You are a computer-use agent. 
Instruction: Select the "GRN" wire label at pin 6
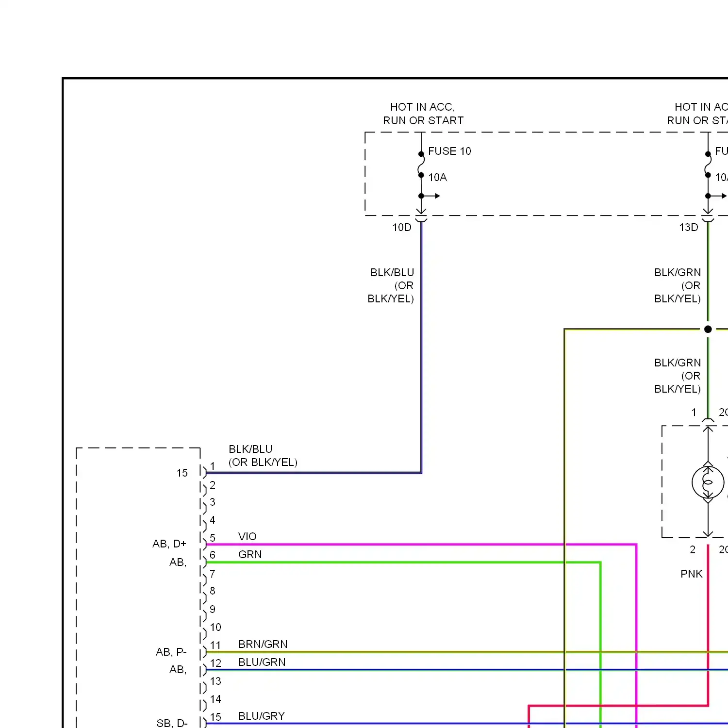[x=250, y=554]
